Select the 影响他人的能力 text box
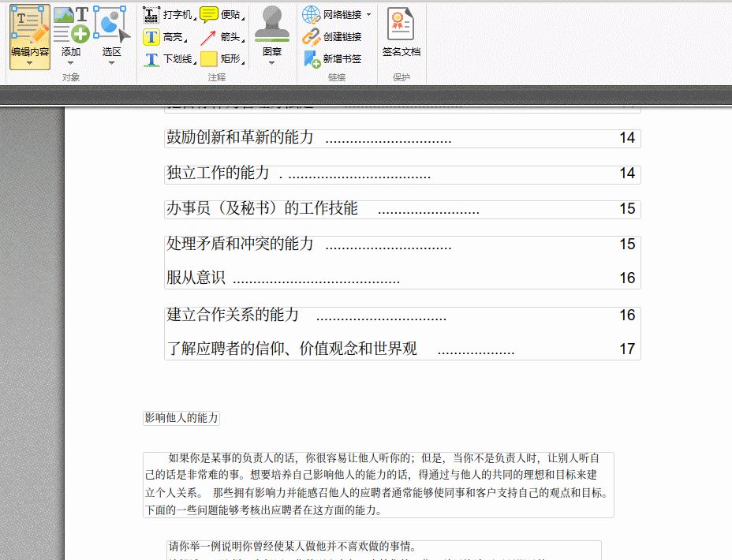The image size is (732, 560). [180, 418]
